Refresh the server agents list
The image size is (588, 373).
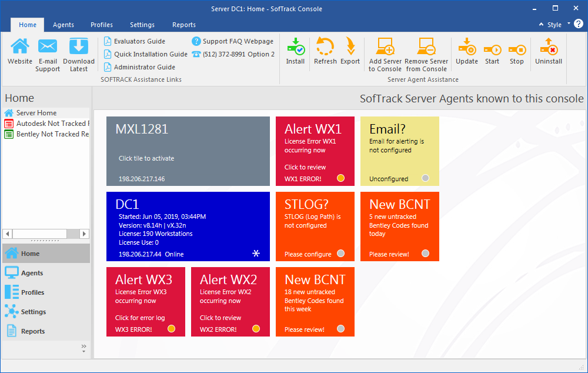pos(325,46)
